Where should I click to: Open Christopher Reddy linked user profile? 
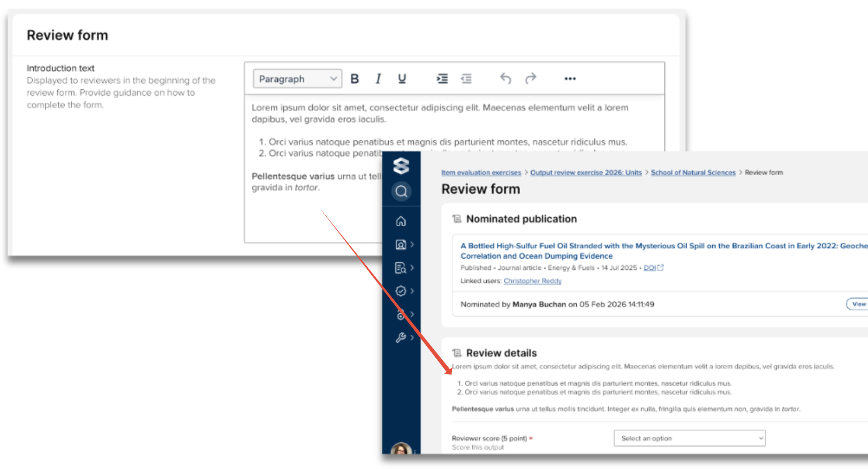click(532, 281)
